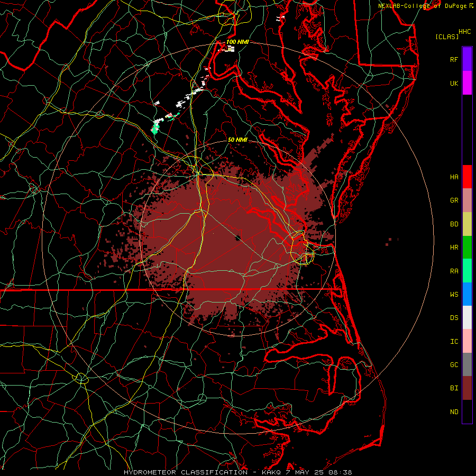Viewport: 476px width, 476px height.
Task: Click the UK magenta legend swatch
Action: pyautogui.click(x=467, y=83)
